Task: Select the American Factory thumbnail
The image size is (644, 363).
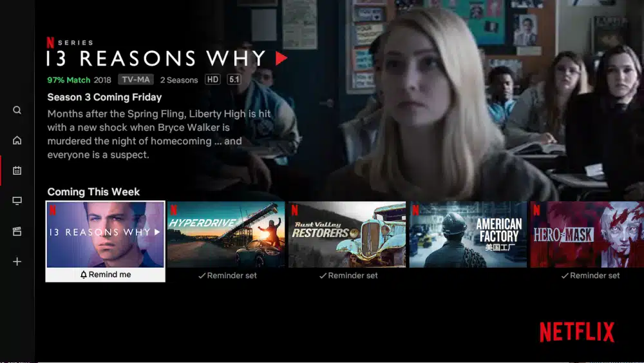Action: 468,235
